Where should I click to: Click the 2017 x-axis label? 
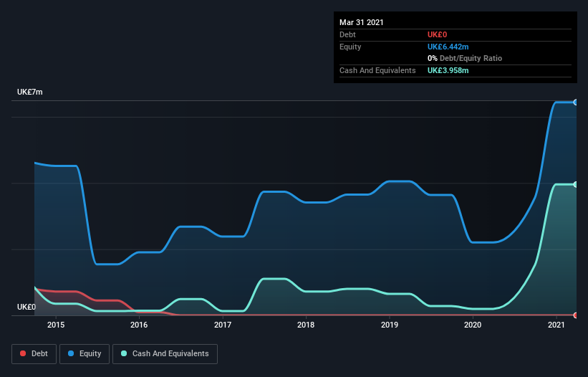[223, 325]
